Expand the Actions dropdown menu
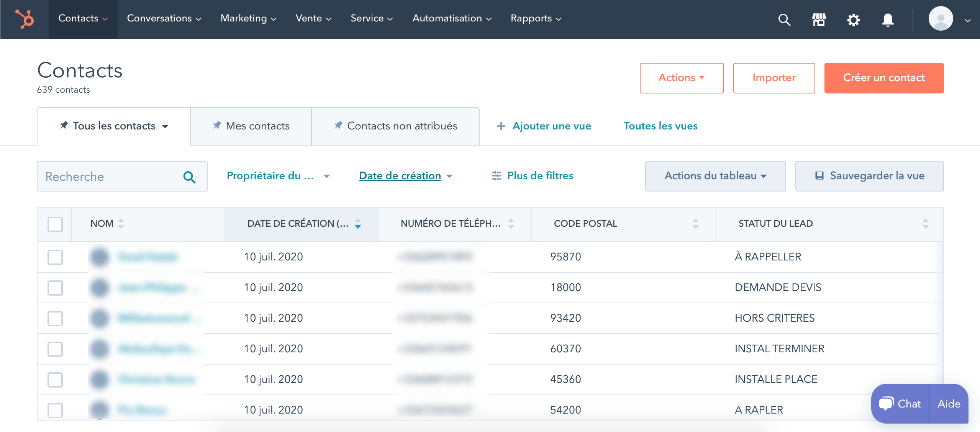The height and width of the screenshot is (432, 980). click(x=681, y=77)
